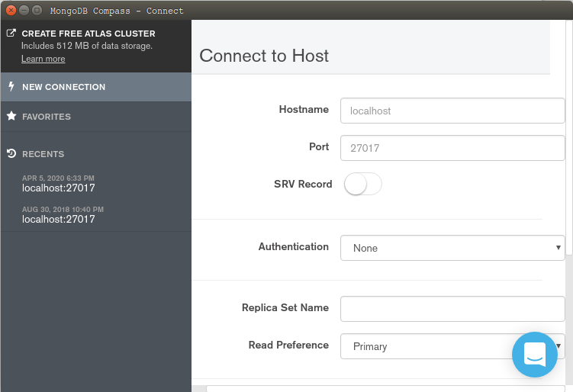Open the Favorites section
Viewport: 573px width, 392px height.
point(96,117)
